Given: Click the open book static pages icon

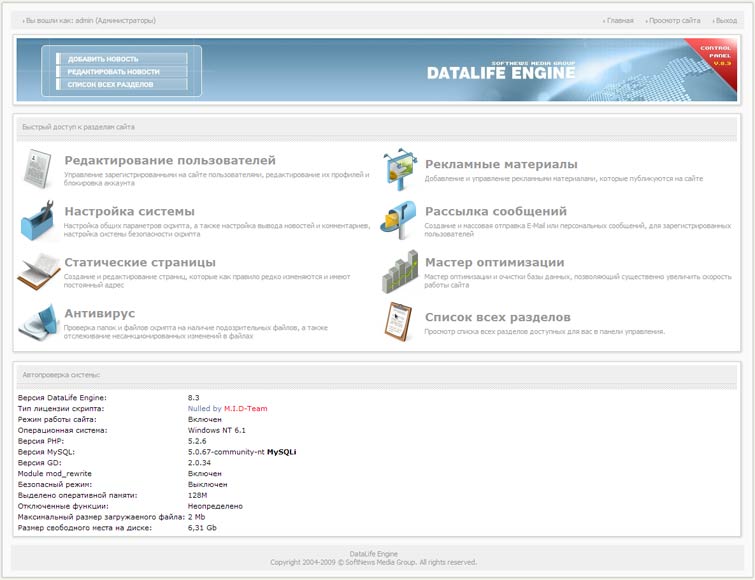Looking at the screenshot, I should coord(38,271).
